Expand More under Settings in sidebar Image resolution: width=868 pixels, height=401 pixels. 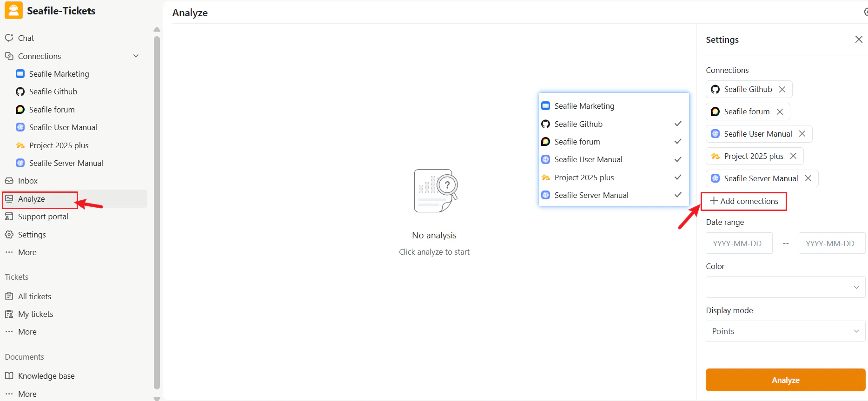[x=27, y=252]
